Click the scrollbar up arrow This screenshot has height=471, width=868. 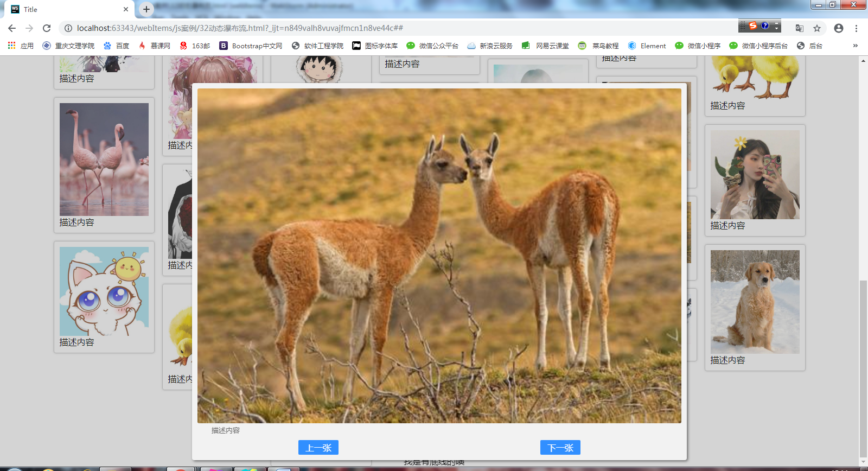click(863, 60)
